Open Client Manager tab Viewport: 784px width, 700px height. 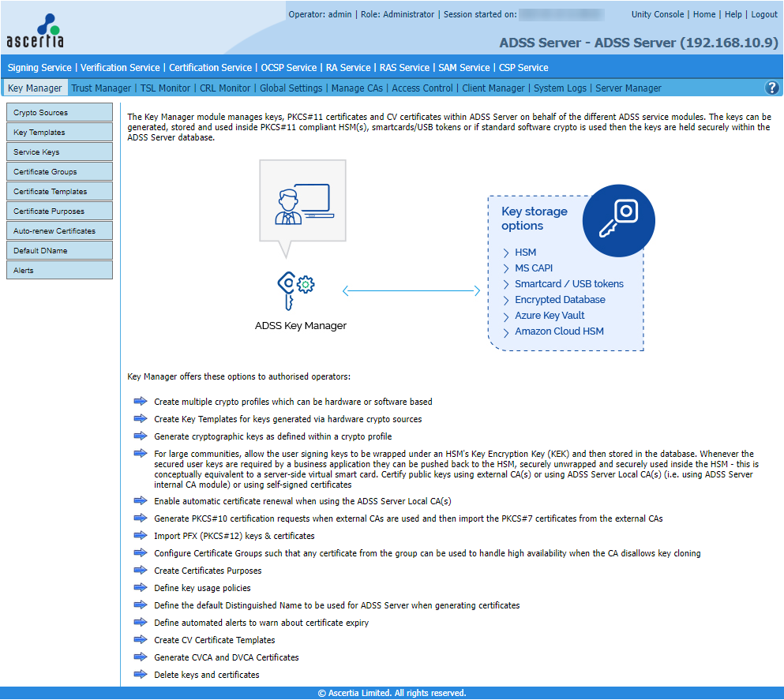coord(493,88)
